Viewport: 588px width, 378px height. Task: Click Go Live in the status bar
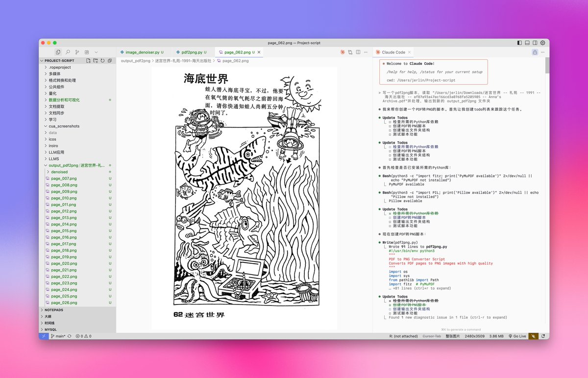pyautogui.click(x=518, y=336)
